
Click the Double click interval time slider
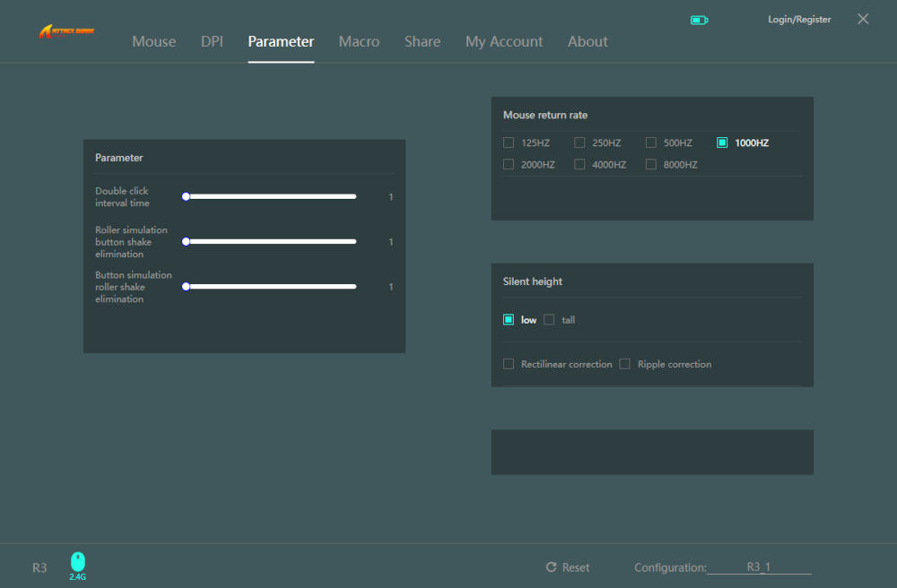pos(271,196)
